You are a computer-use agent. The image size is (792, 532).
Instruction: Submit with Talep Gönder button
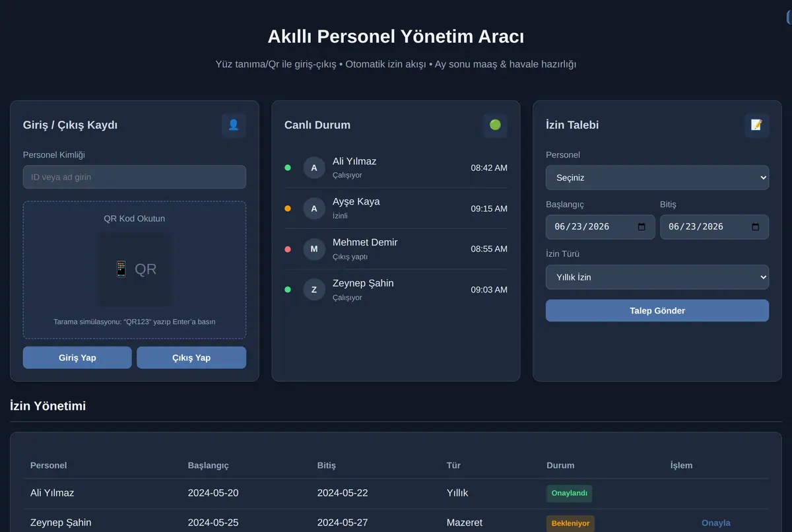click(x=657, y=311)
